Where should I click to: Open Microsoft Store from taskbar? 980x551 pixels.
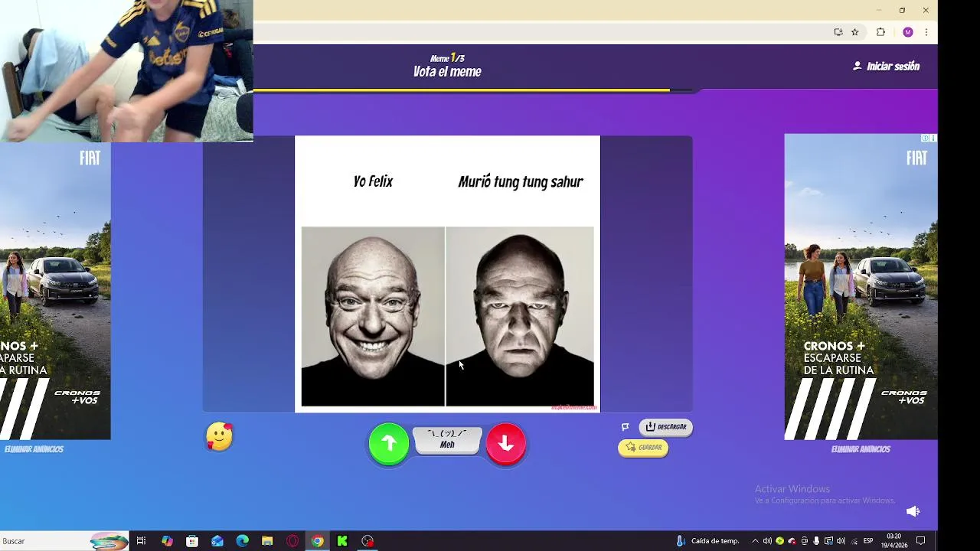[192, 541]
